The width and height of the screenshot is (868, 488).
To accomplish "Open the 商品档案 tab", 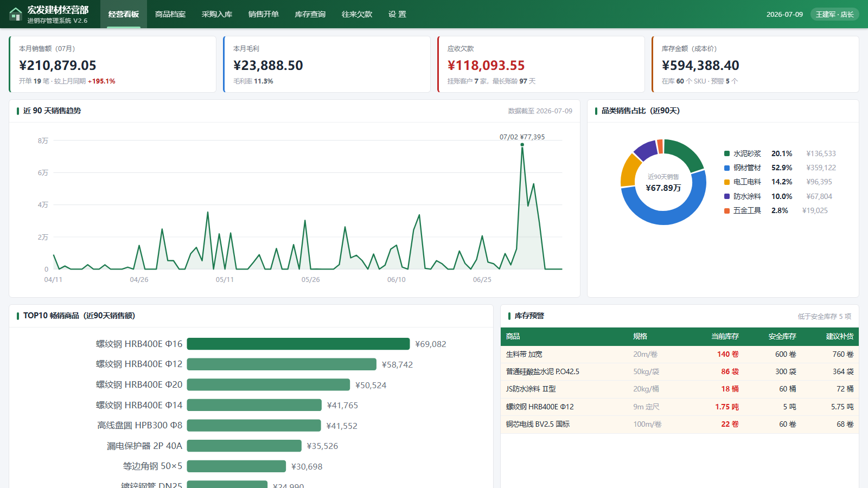I will point(170,14).
